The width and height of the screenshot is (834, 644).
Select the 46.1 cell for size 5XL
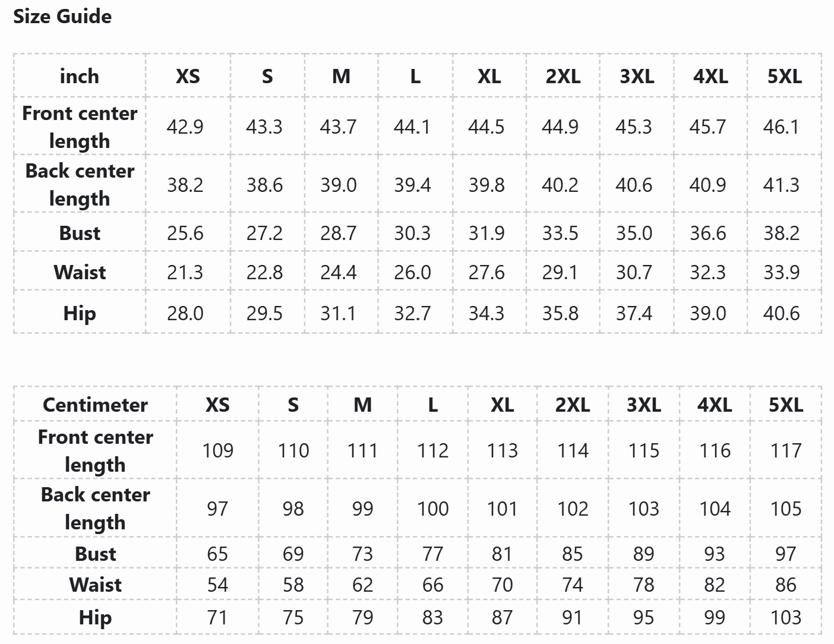[781, 127]
